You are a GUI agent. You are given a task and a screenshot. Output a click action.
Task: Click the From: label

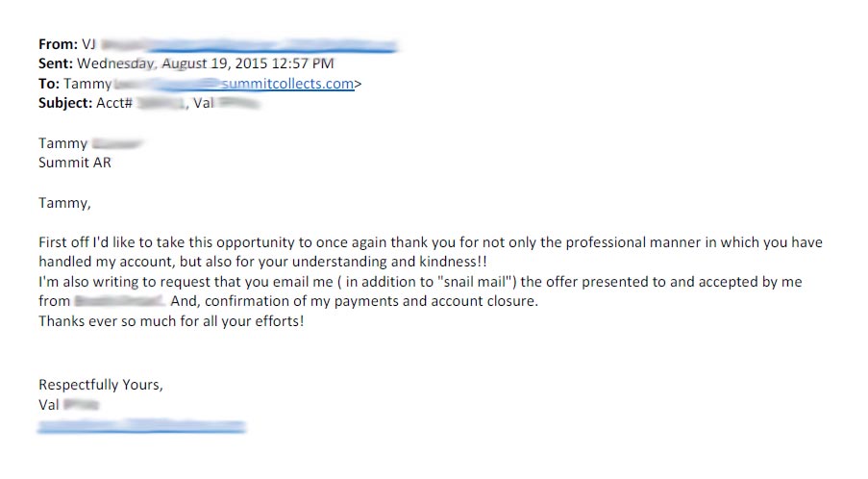click(x=58, y=44)
